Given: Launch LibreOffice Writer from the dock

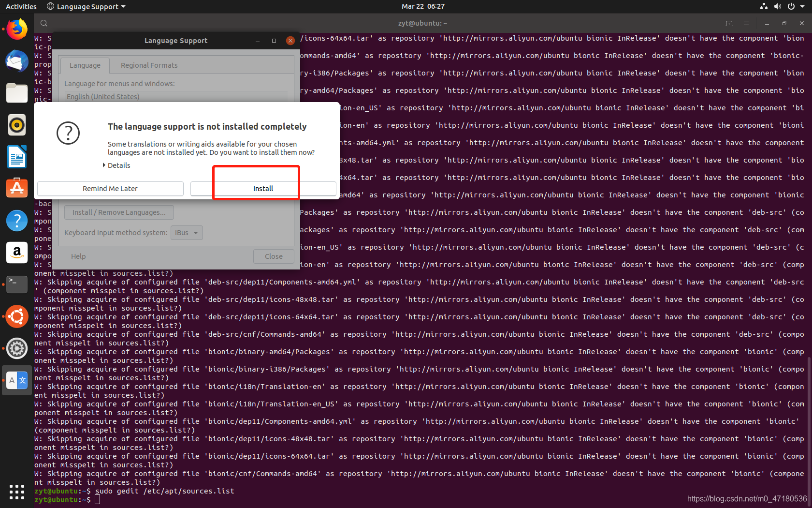Looking at the screenshot, I should [x=17, y=157].
